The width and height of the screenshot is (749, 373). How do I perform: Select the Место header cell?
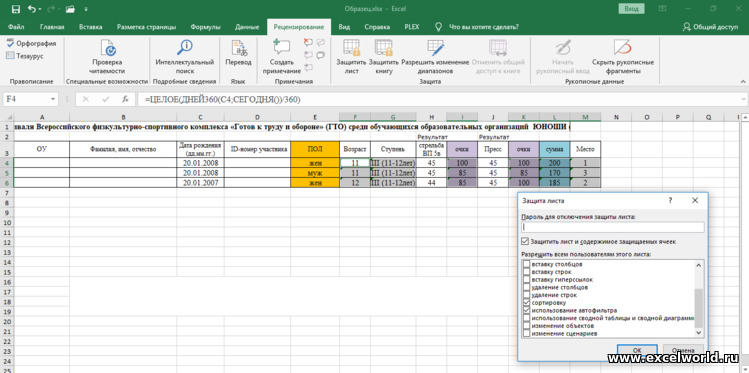(585, 149)
